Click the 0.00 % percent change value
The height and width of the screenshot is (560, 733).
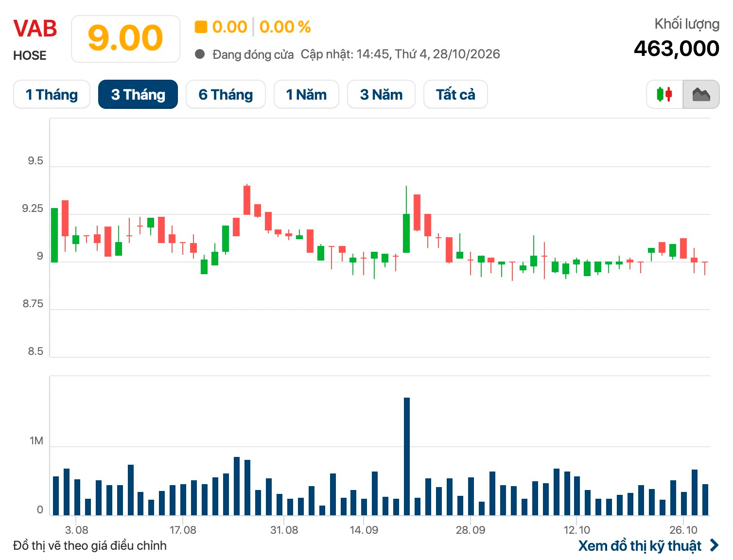[x=285, y=27]
